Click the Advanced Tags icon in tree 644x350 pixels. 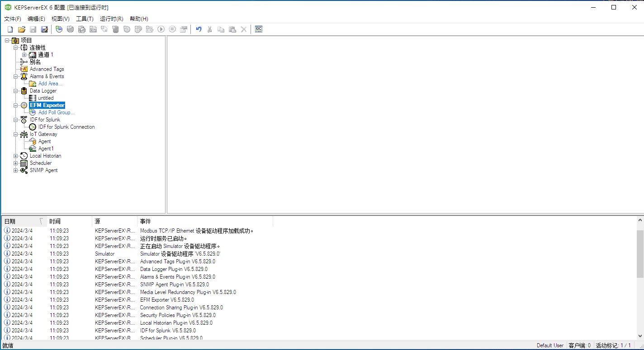tap(24, 69)
